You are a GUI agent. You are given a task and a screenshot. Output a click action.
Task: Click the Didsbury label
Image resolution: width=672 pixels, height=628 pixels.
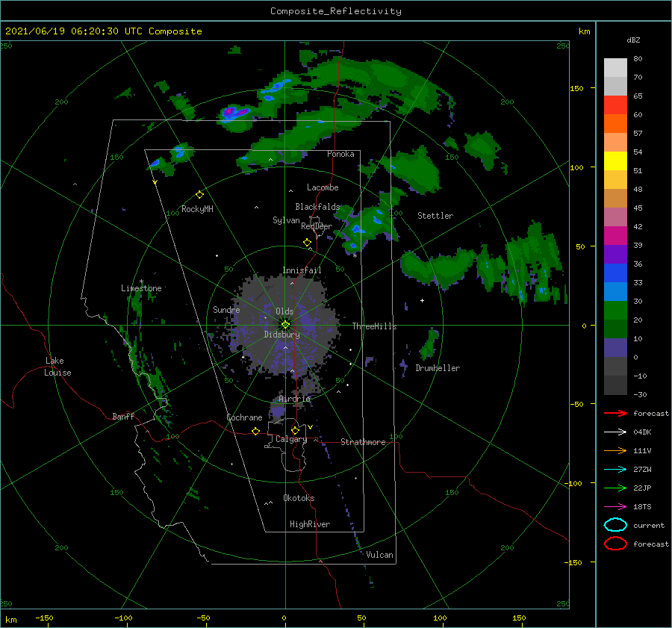click(282, 335)
